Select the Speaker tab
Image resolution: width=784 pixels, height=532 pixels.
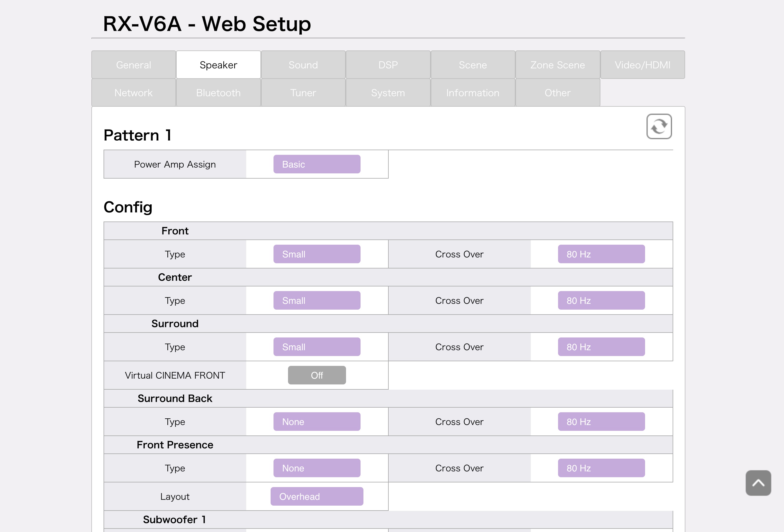click(218, 65)
